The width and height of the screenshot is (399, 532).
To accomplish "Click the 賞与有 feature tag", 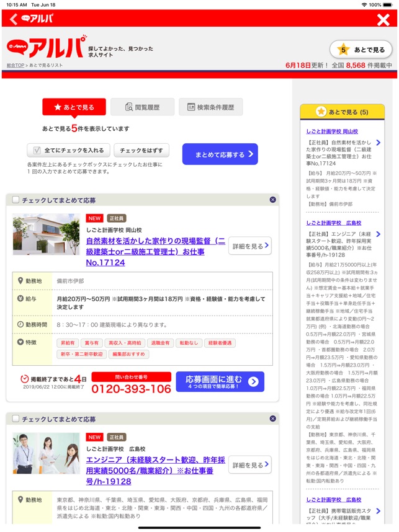I will coord(92,343).
